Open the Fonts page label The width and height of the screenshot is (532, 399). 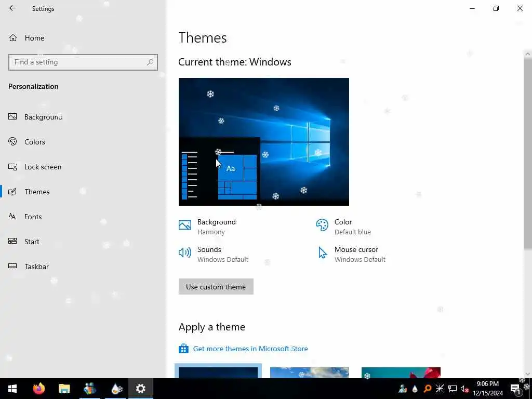coord(33,217)
